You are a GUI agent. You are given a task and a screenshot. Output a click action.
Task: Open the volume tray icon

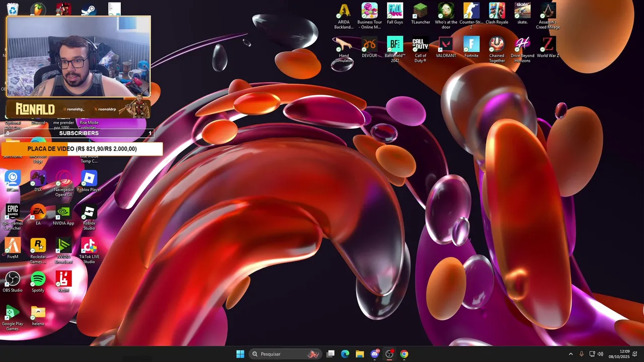tap(600, 354)
